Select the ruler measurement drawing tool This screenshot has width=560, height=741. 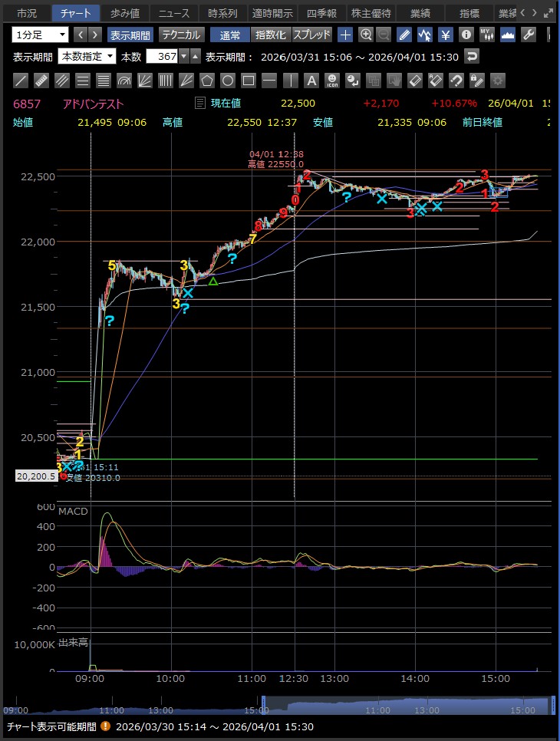pos(42,81)
